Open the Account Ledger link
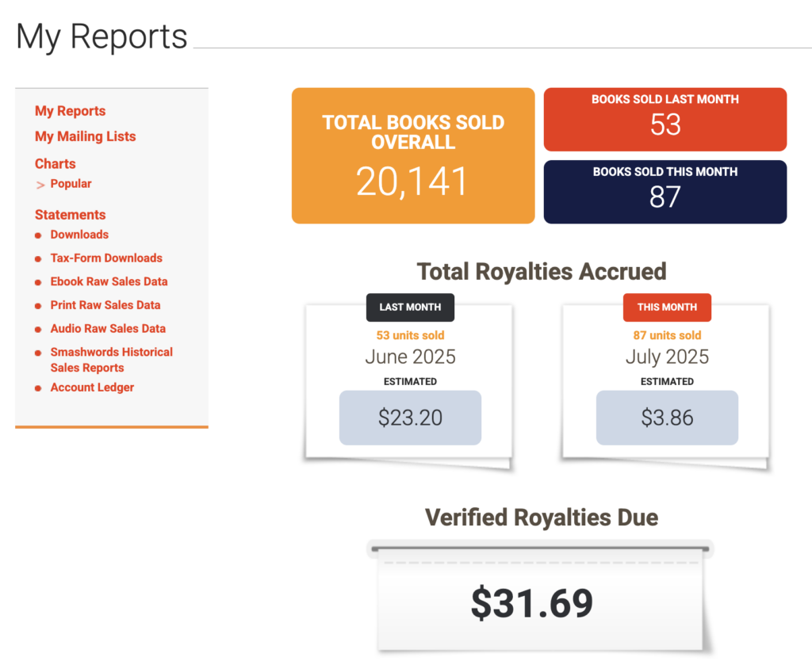Image resolution: width=812 pixels, height=672 pixels. 92,388
